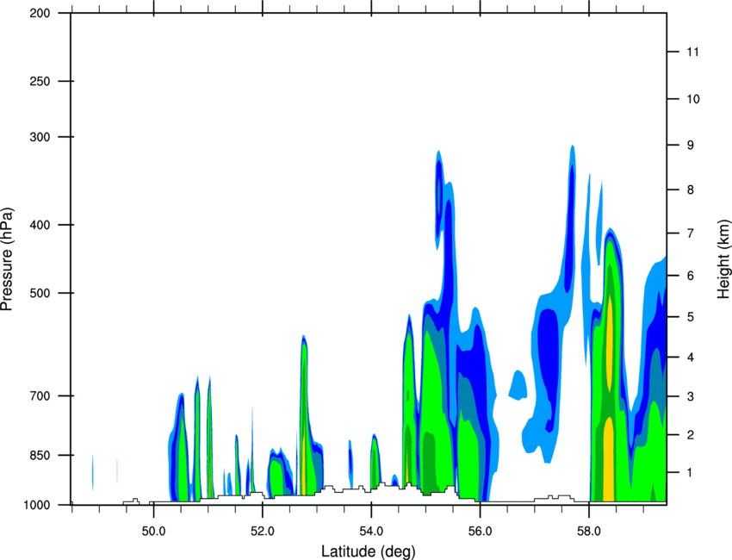
Task: Pick the 11 km height label
Action: (x=693, y=52)
